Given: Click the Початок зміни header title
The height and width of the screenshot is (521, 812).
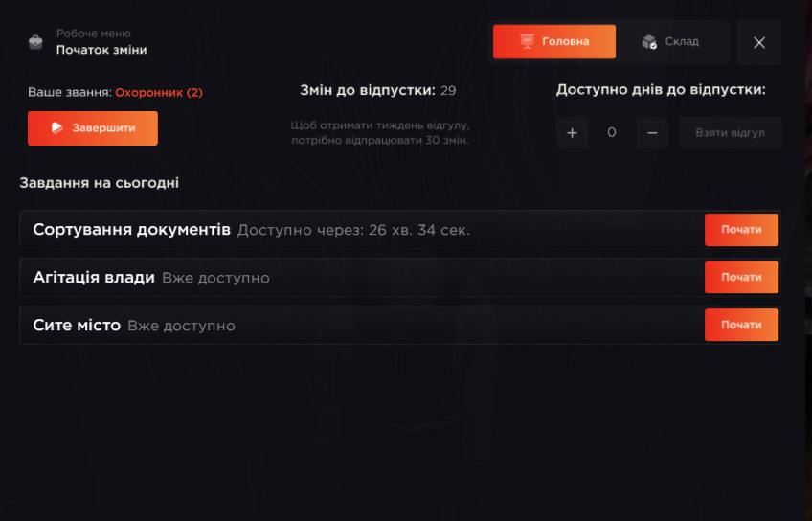Looking at the screenshot, I should click(101, 50).
